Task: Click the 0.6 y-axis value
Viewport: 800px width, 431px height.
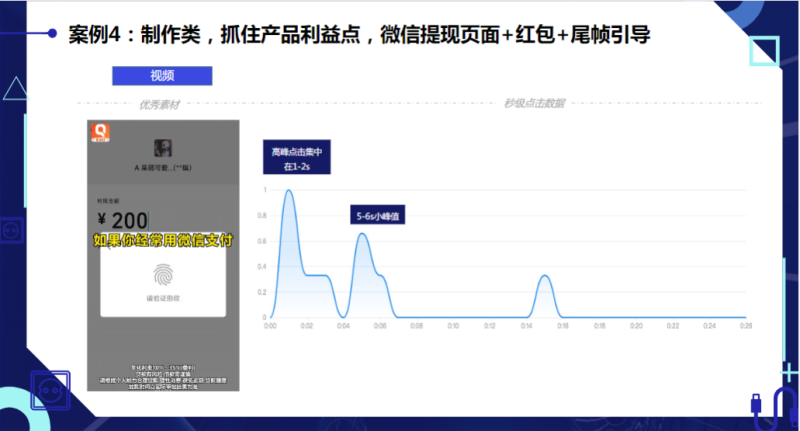Action: click(x=262, y=241)
